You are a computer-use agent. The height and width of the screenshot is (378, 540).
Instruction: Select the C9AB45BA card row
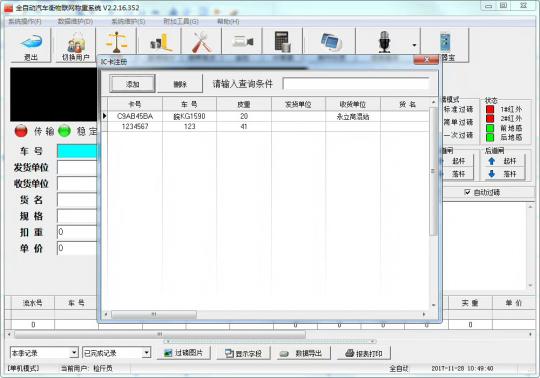(265, 116)
